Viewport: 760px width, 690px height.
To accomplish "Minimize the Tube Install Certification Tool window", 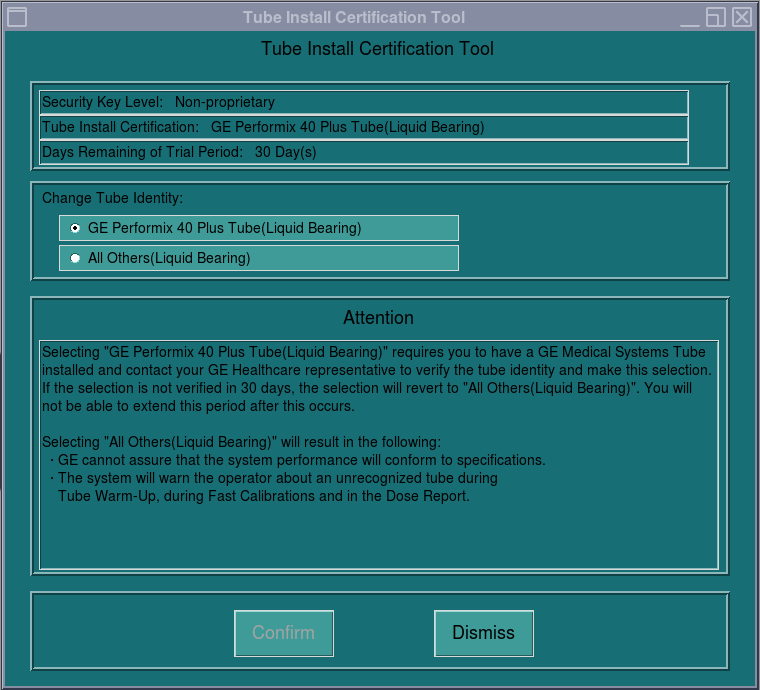I will [x=691, y=17].
